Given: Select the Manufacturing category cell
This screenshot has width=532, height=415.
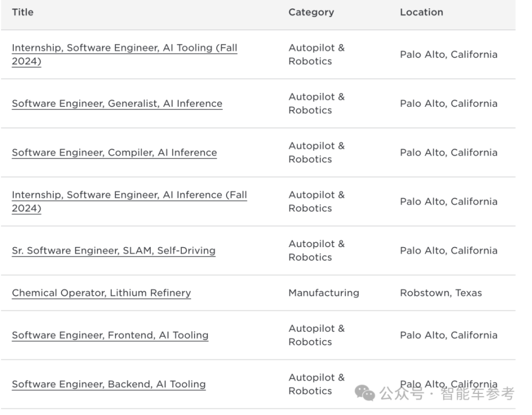Looking at the screenshot, I should point(324,293).
